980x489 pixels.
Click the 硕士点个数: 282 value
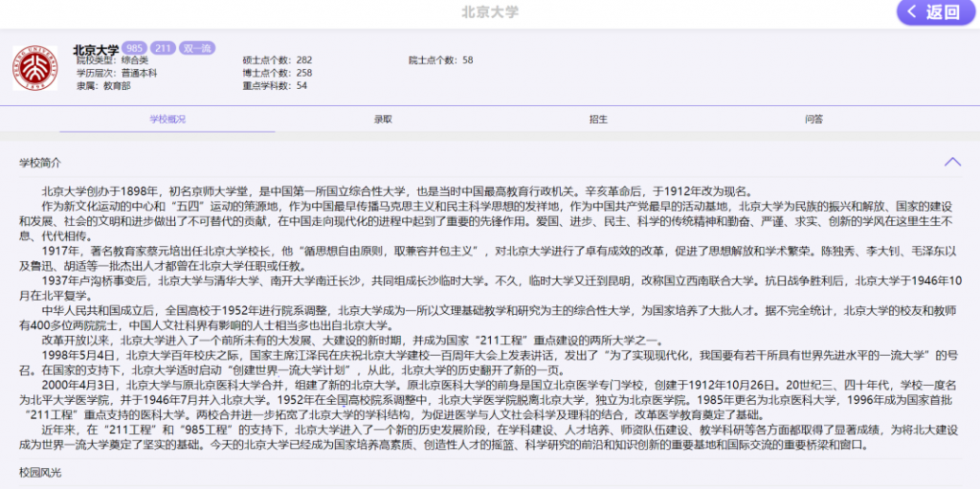click(x=278, y=60)
